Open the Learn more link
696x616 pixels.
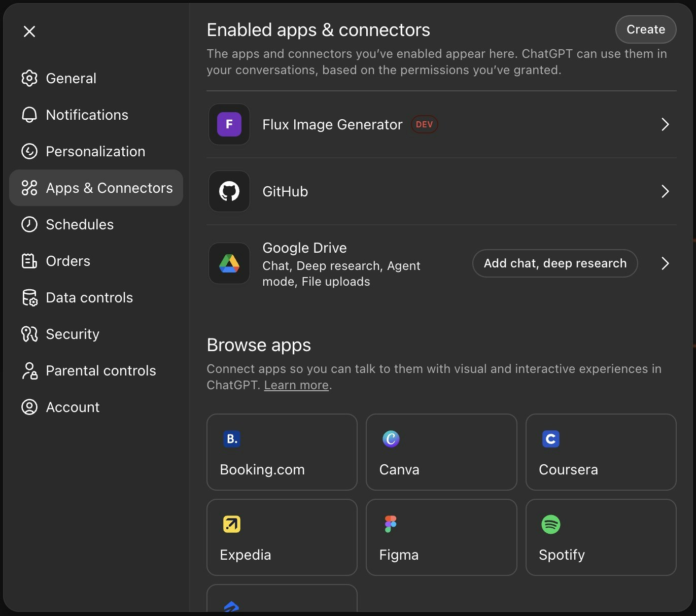pos(296,385)
